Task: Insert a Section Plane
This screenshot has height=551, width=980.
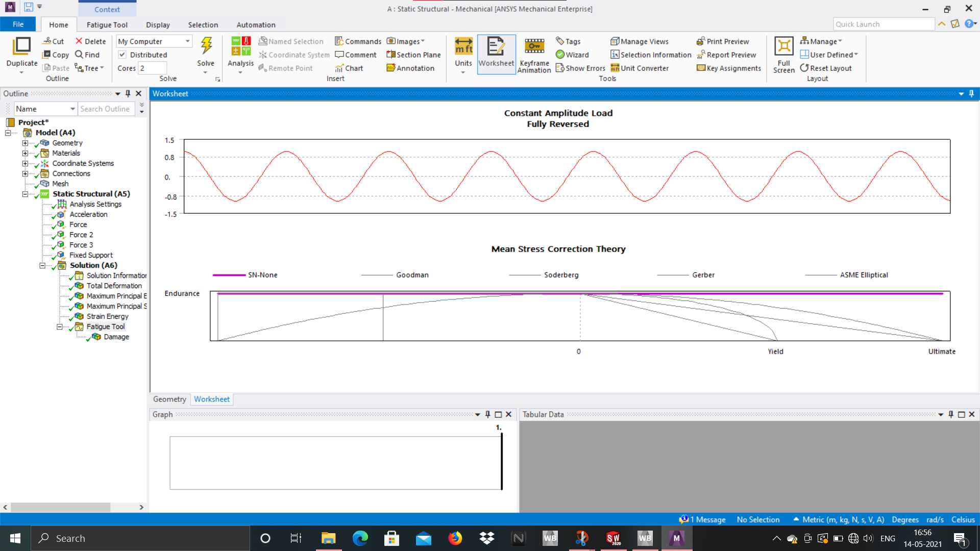Action: [x=413, y=55]
